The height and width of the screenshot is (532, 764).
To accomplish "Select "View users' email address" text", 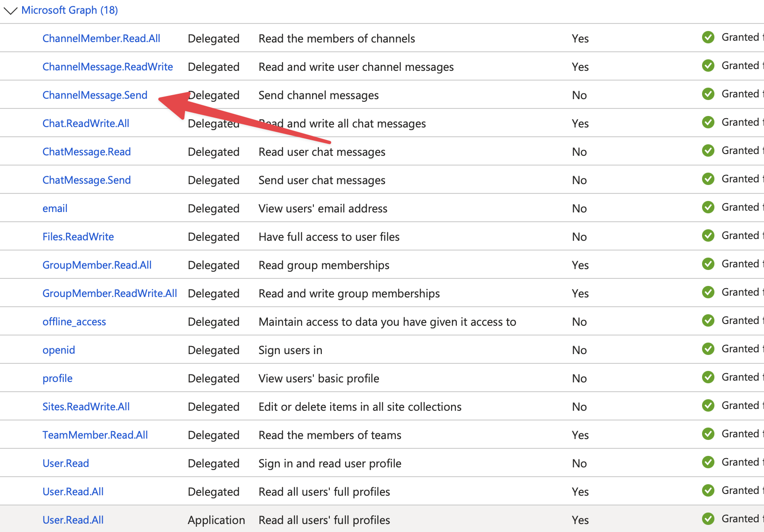I will tap(323, 208).
